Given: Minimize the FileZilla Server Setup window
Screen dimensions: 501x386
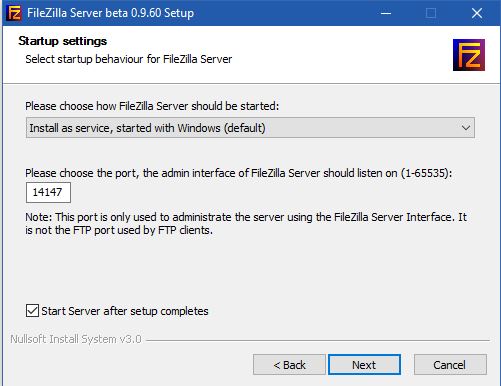Looking at the screenshot, I should tap(386, 13).
